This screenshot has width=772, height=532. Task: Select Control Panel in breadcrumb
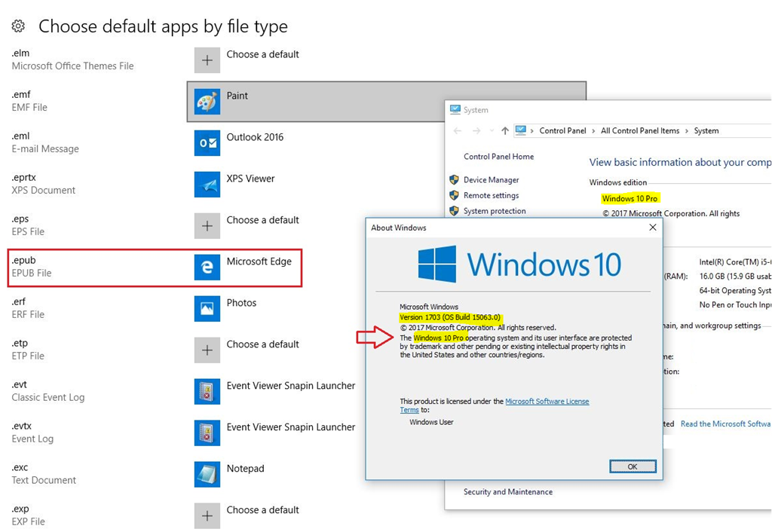point(562,131)
